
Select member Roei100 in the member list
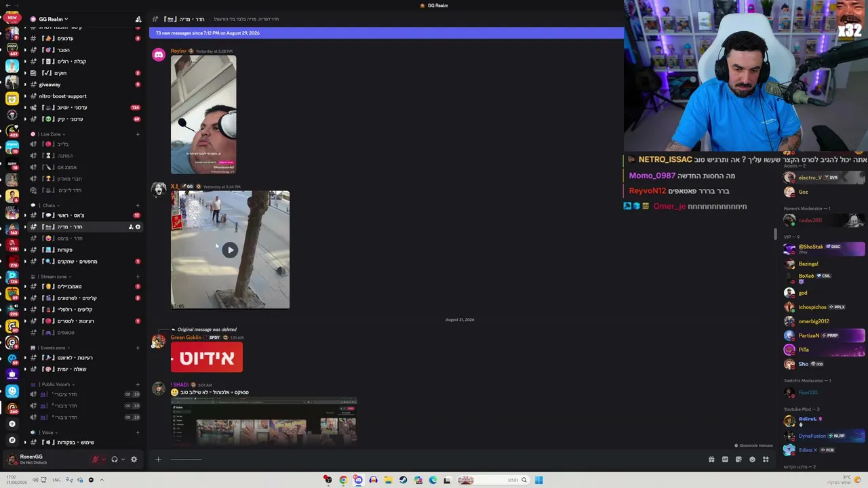[824, 392]
